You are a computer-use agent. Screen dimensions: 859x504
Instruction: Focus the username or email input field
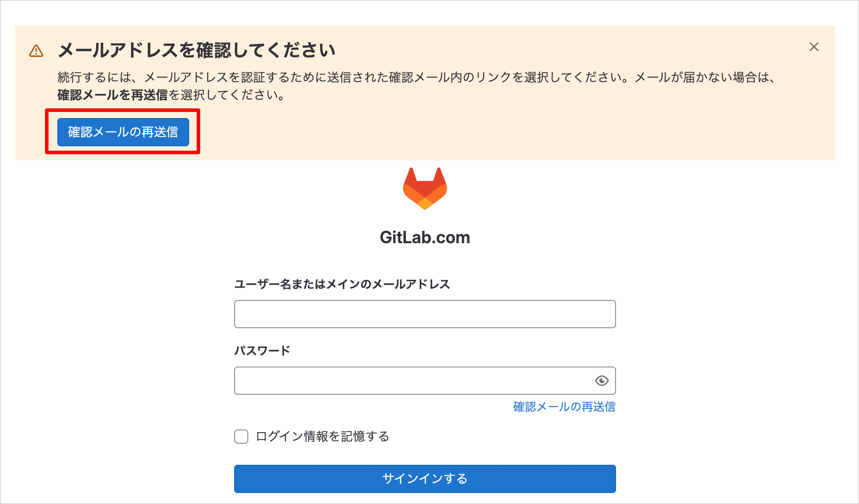click(x=425, y=314)
